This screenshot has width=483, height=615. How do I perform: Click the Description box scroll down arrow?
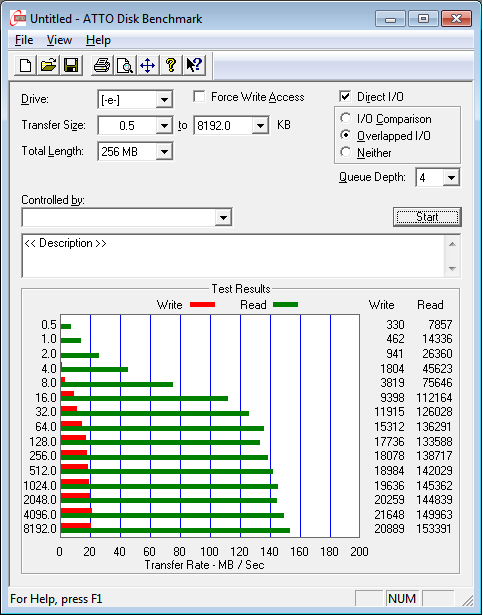click(452, 269)
